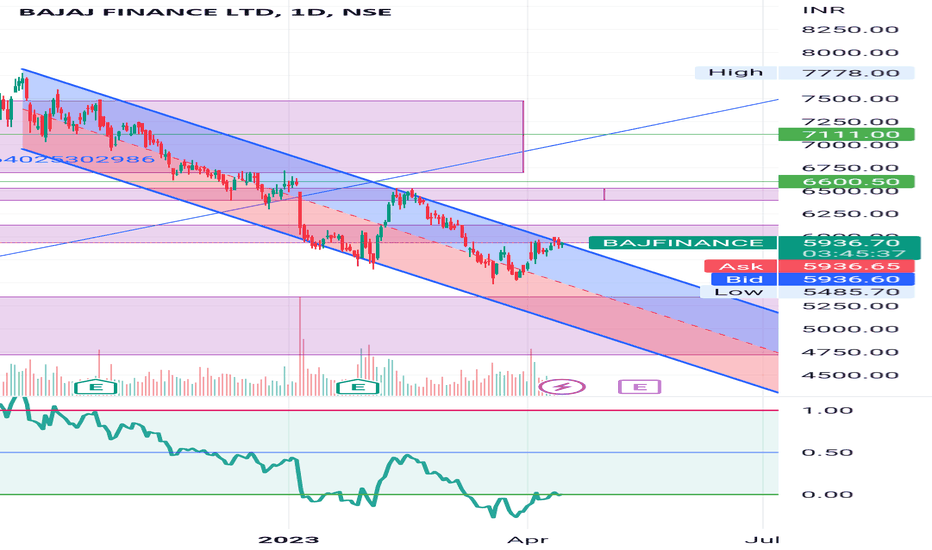Click the second green earnings E marker
This screenshot has width=932, height=550.
(358, 387)
